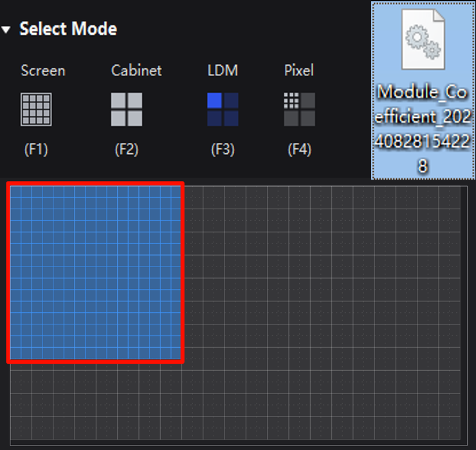Click the Screen mode text label
This screenshot has width=476, height=450.
pos(43,70)
